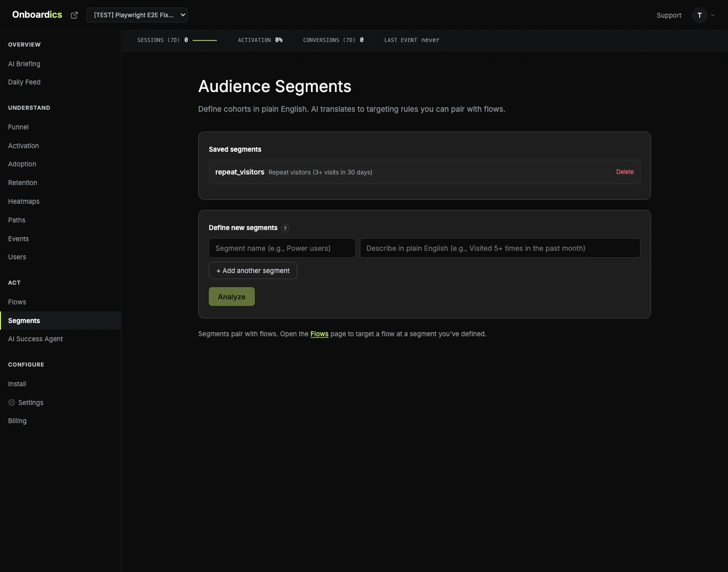Open the Retention view
This screenshot has width=728, height=572.
[x=60, y=183]
